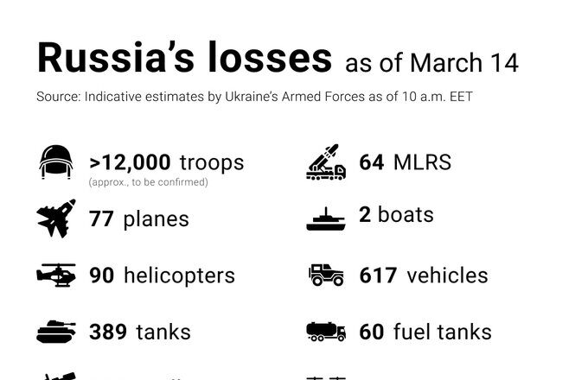This screenshot has height=380, width=588.
Task: Click the '(approx., to be confirmed)' note
Action: point(148,182)
